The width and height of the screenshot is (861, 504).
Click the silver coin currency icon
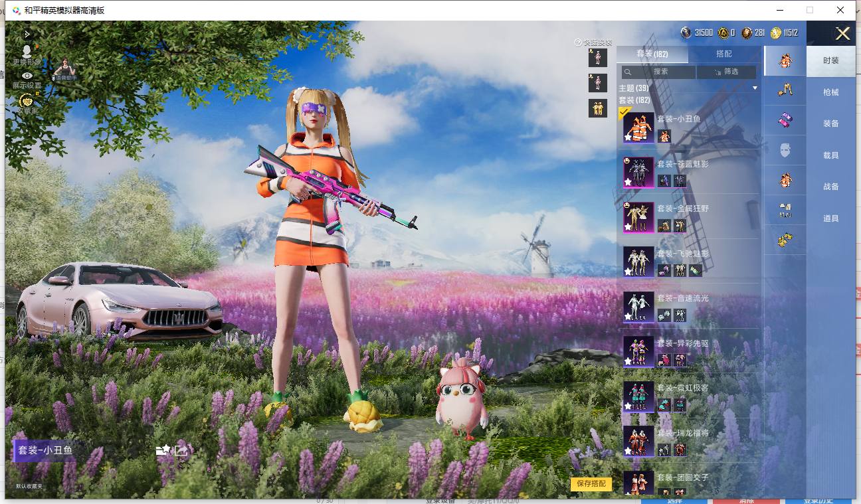pos(686,33)
